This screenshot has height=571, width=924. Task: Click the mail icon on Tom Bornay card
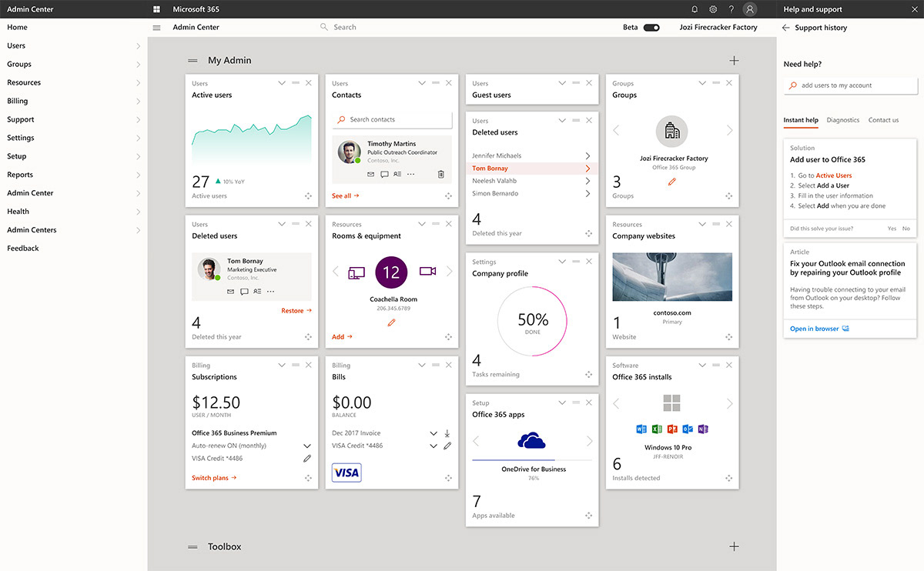[230, 292]
